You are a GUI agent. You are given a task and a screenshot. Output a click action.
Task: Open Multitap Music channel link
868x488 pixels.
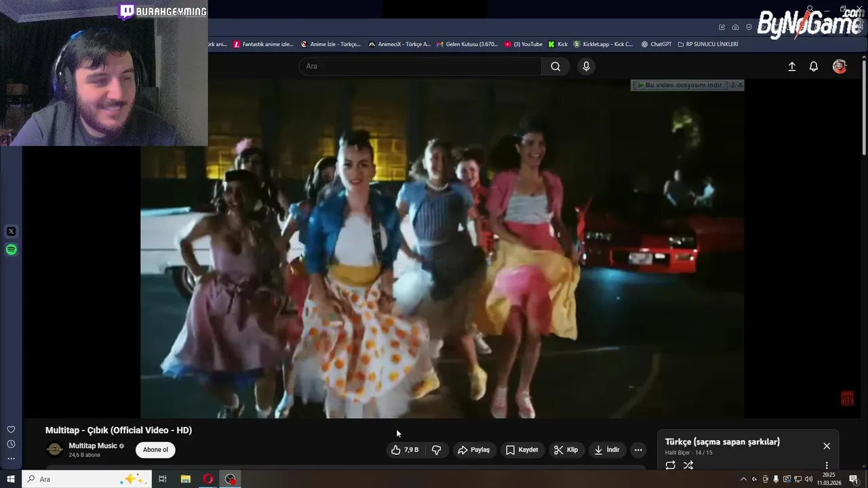(93, 446)
